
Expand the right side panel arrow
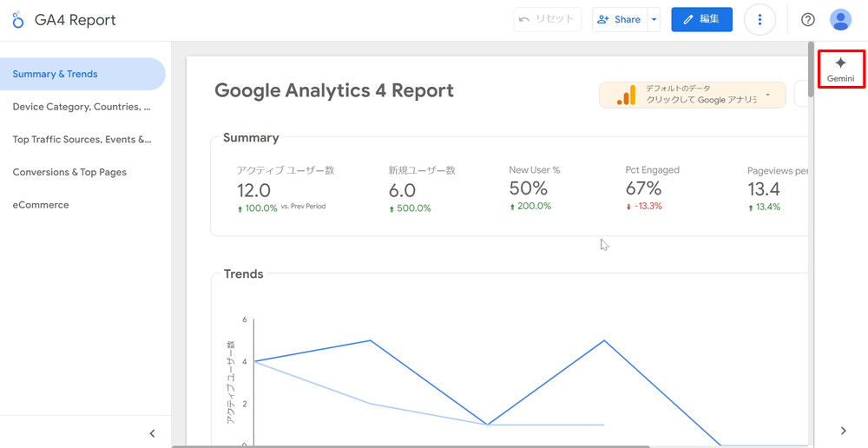point(844,431)
